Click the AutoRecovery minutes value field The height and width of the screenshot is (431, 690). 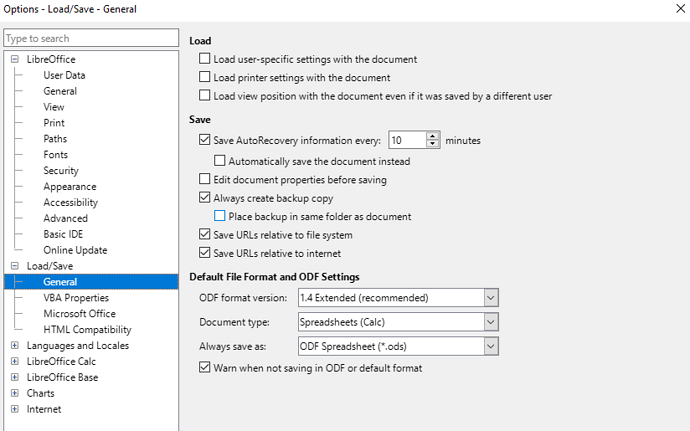click(x=407, y=140)
